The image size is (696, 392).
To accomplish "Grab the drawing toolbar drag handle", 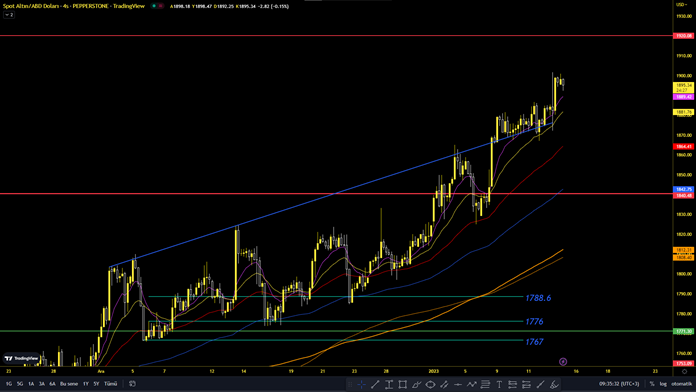I will (x=350, y=384).
